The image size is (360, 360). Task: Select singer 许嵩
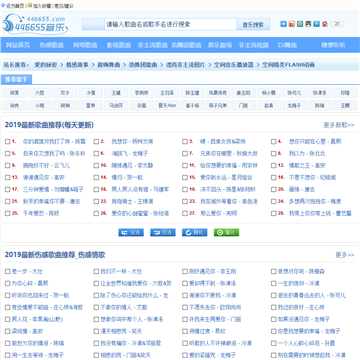[141, 106]
